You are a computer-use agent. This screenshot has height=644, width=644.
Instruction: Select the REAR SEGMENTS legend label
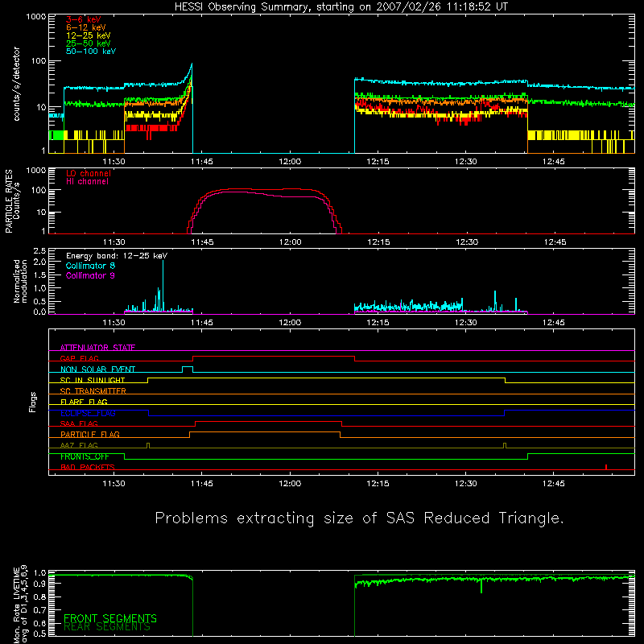point(107,626)
